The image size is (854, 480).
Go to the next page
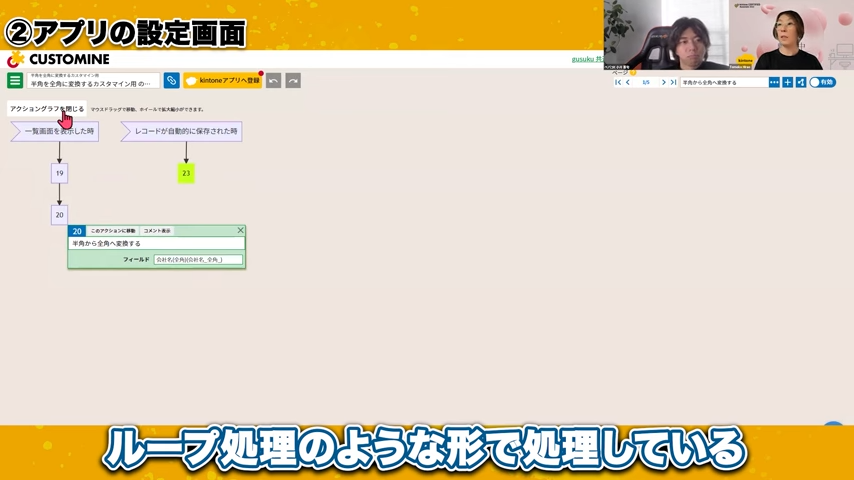coord(663,82)
